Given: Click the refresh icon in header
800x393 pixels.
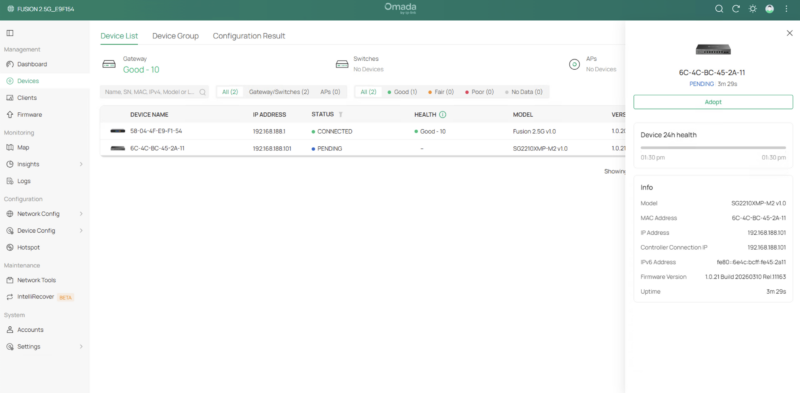Looking at the screenshot, I should point(736,9).
